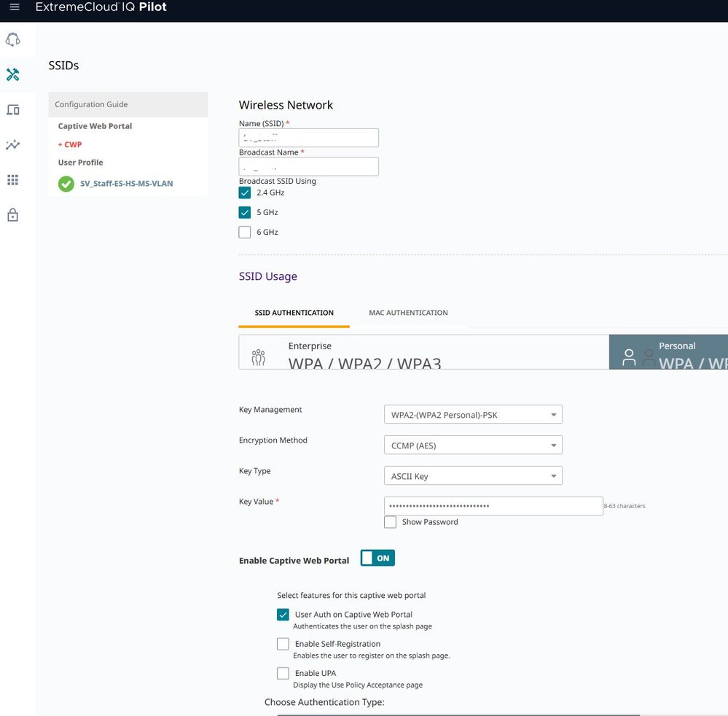Image resolution: width=728 pixels, height=716 pixels.
Task: Open the hamburger navigation menu
Action: pos(15,7)
